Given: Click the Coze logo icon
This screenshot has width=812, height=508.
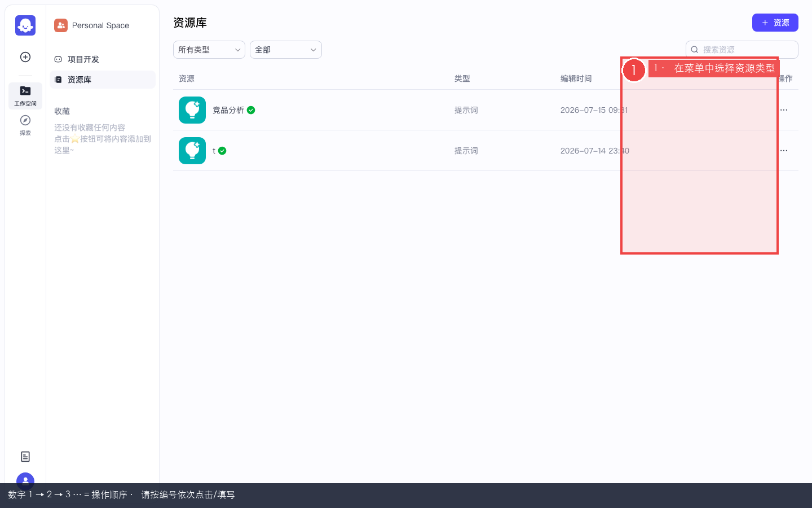Looking at the screenshot, I should click(x=25, y=25).
